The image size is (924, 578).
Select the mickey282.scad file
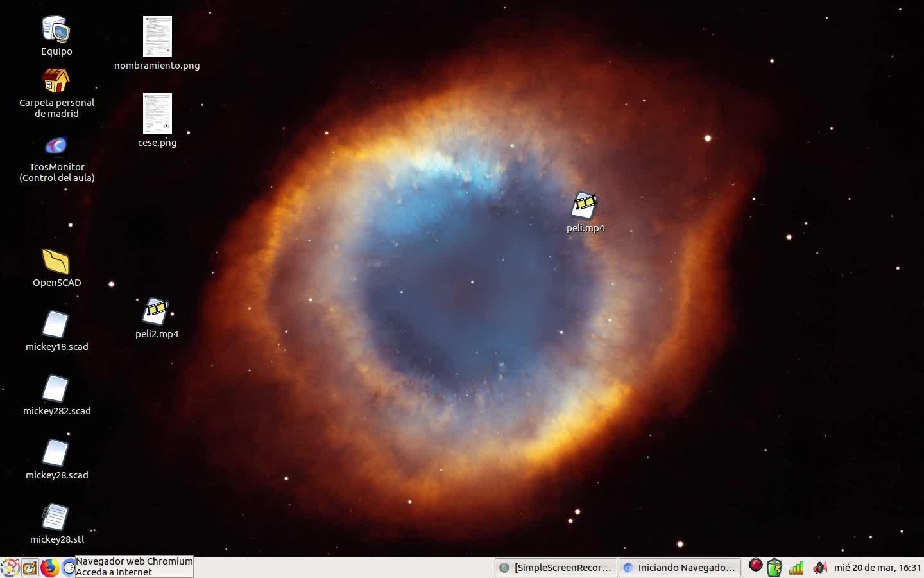click(56, 390)
